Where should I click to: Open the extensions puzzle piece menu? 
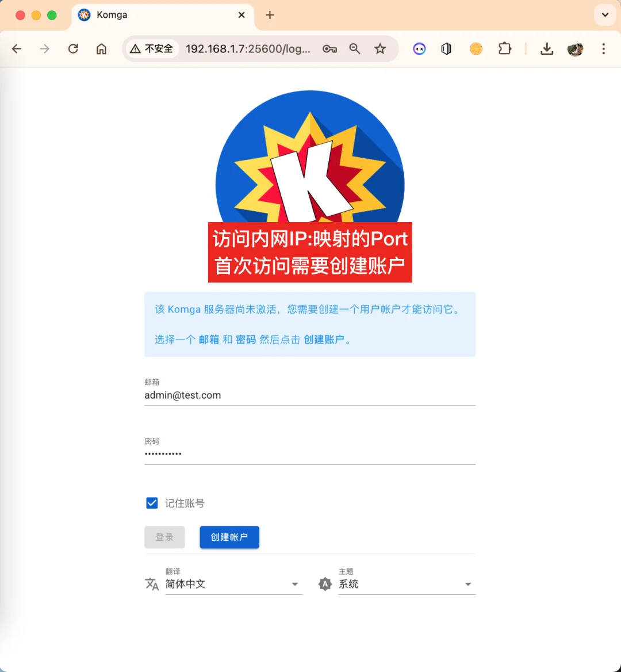pyautogui.click(x=505, y=48)
